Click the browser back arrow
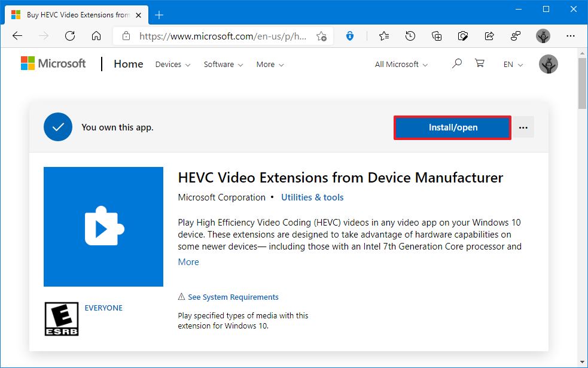 [17, 36]
